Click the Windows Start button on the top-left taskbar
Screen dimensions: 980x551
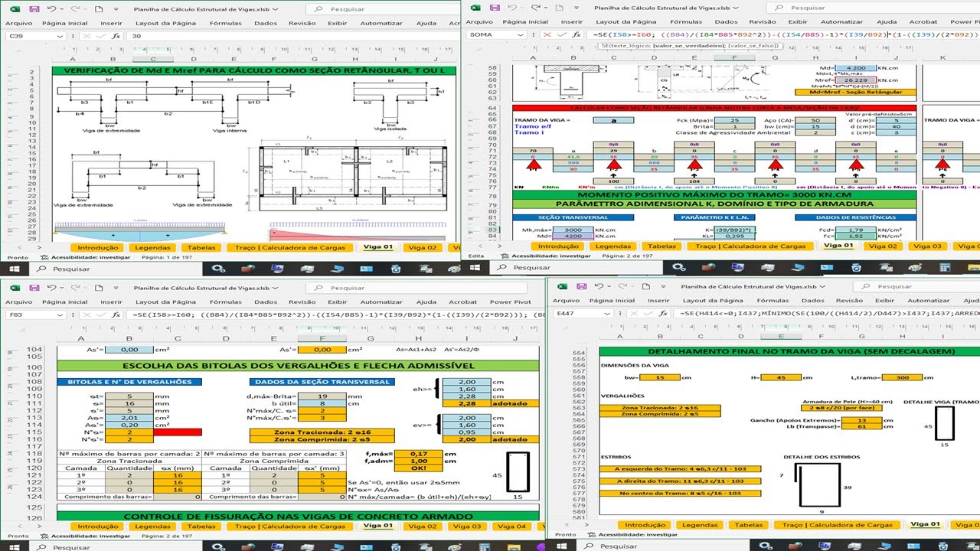15,270
